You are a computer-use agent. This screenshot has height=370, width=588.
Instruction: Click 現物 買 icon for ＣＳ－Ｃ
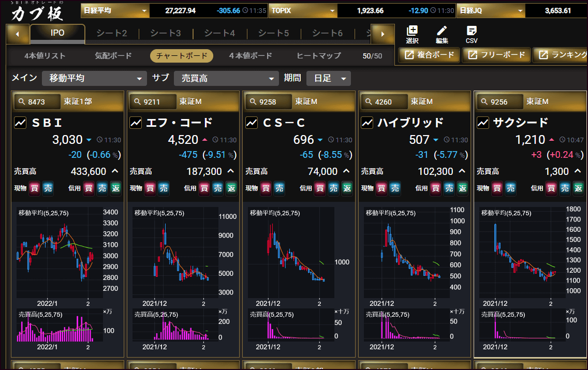tap(266, 188)
